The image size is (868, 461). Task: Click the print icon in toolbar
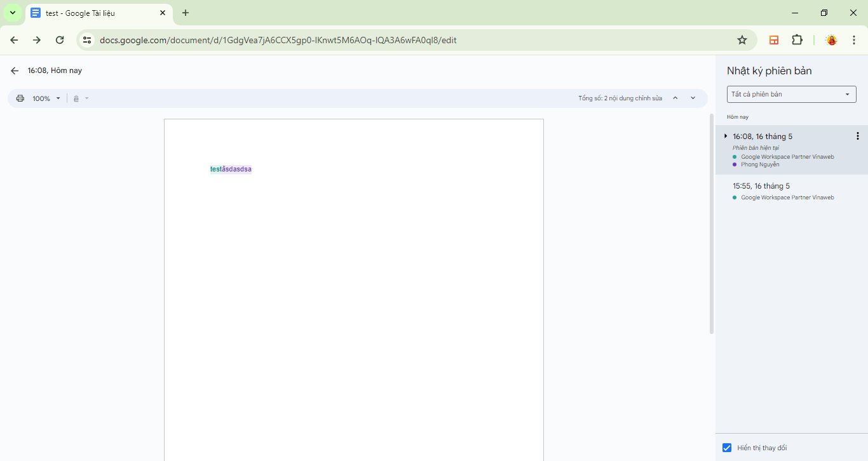point(20,98)
